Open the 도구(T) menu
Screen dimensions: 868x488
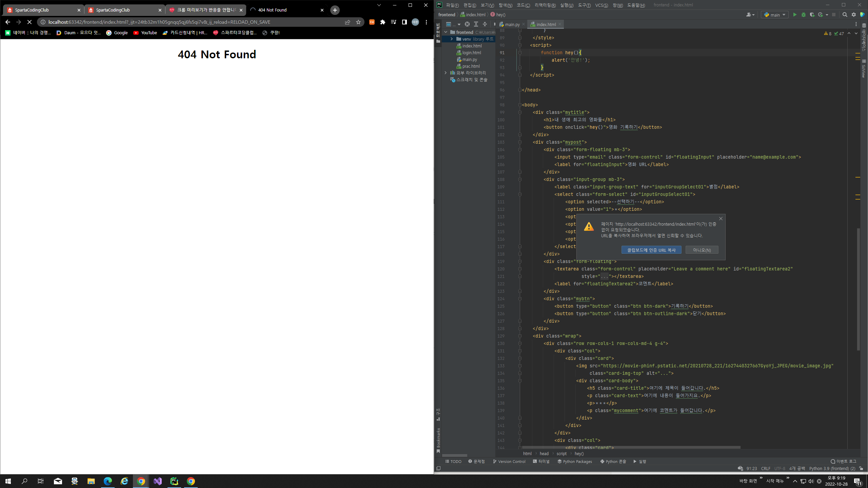point(584,5)
